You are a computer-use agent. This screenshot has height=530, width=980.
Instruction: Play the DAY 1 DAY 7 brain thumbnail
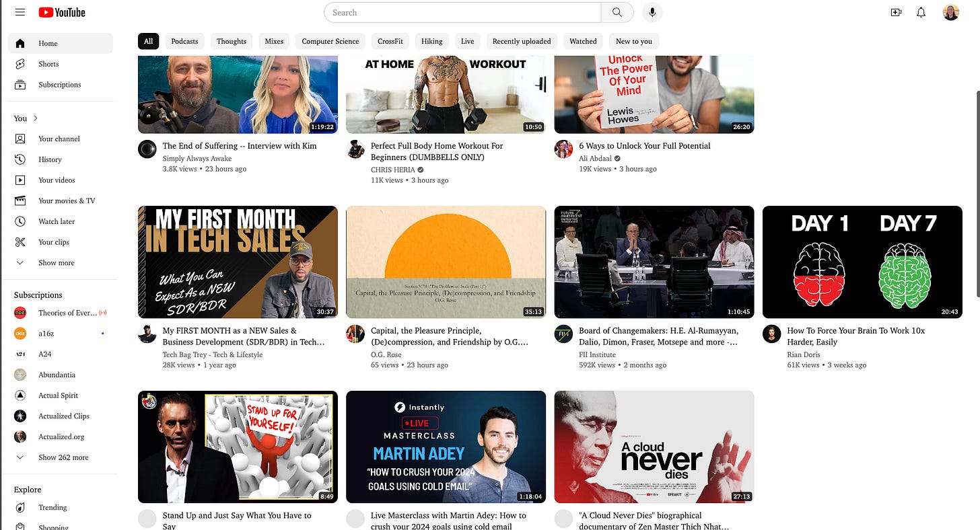tap(862, 262)
